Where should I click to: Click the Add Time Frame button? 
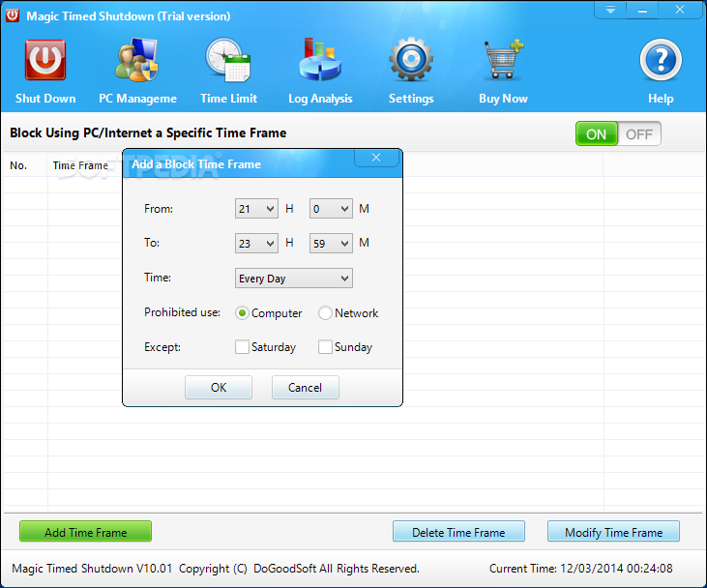click(86, 532)
